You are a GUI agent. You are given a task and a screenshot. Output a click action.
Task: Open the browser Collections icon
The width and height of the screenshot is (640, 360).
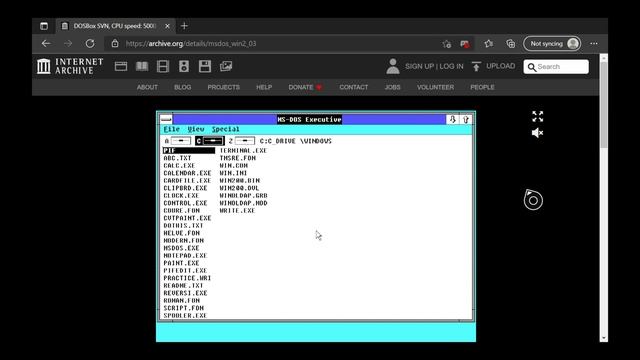pos(510,44)
